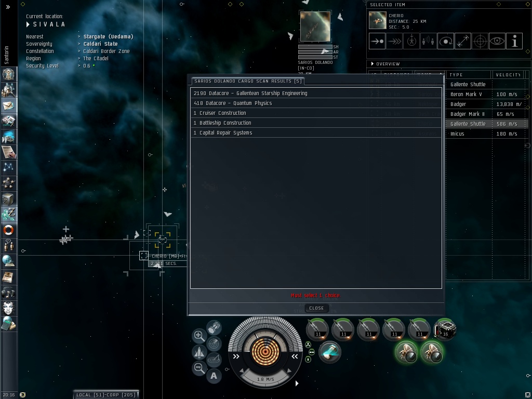Open the Character Sheet from the sidebar

pos(8,74)
